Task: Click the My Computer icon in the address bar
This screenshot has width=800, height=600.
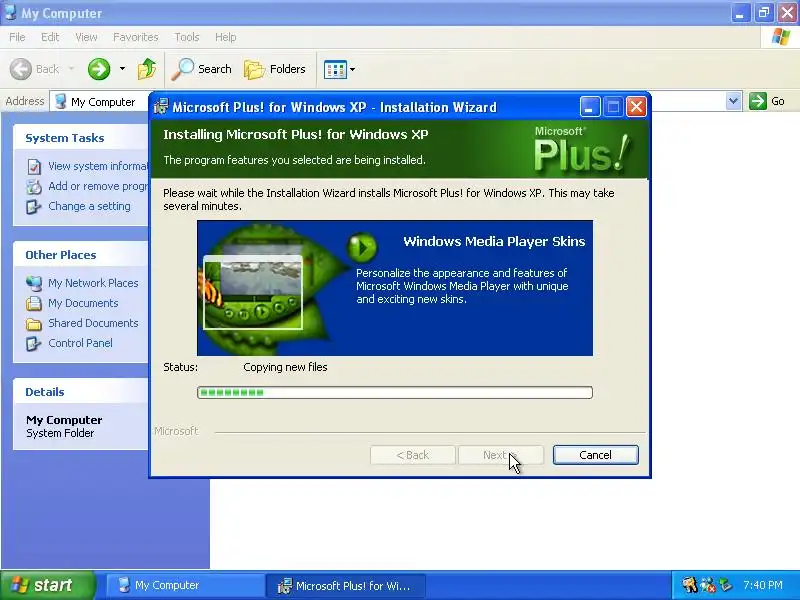Action: coord(61,101)
